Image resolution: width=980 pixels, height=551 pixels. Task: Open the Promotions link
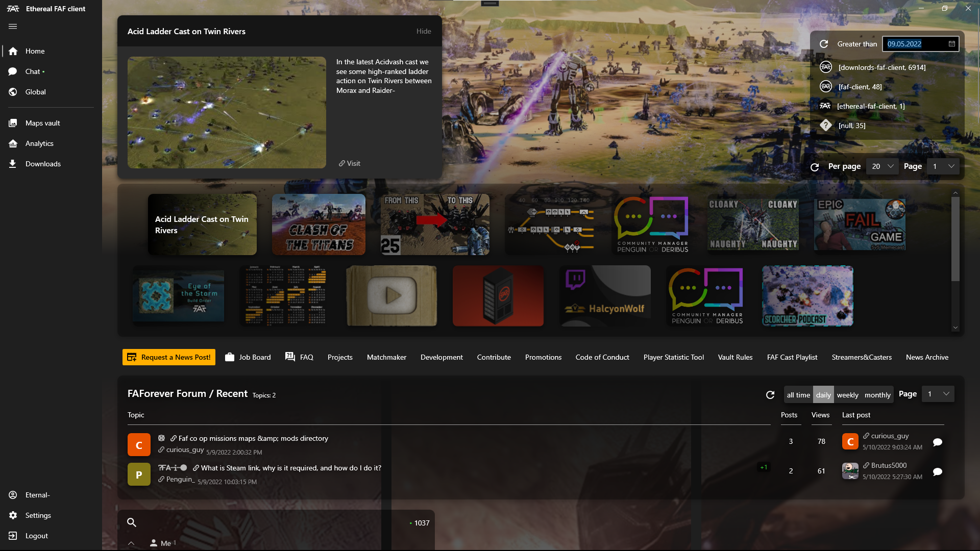pyautogui.click(x=543, y=357)
